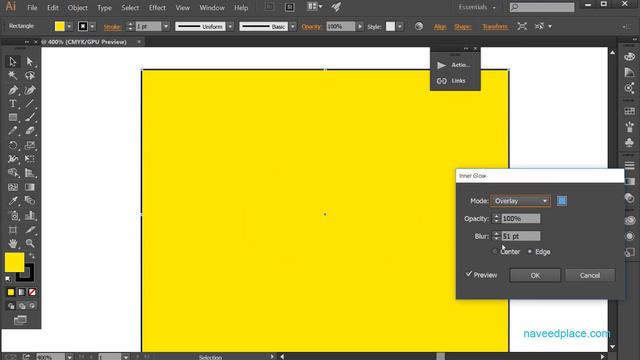Select the Paintbrush tool
Image resolution: width=640 pixels, height=360 pixels.
click(x=29, y=118)
